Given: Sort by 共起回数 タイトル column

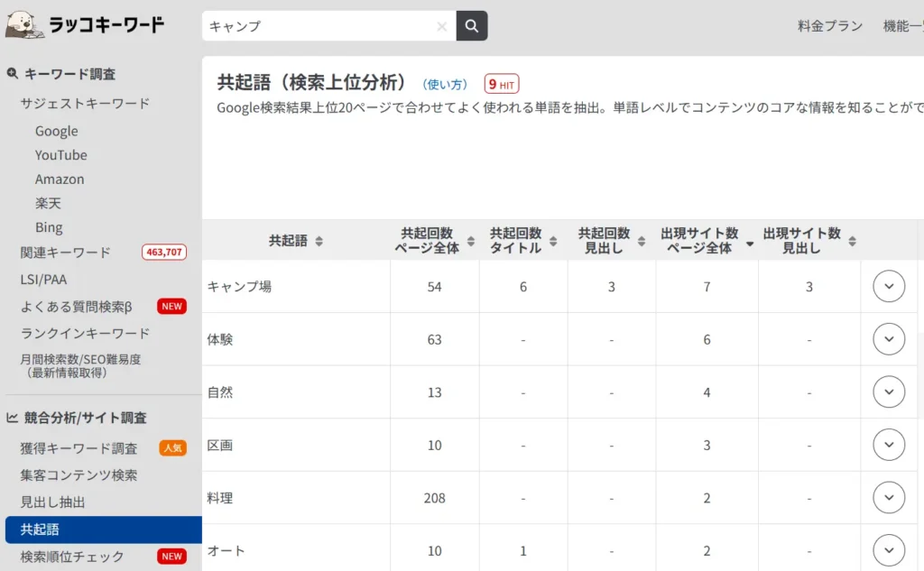Looking at the screenshot, I should pyautogui.click(x=553, y=241).
